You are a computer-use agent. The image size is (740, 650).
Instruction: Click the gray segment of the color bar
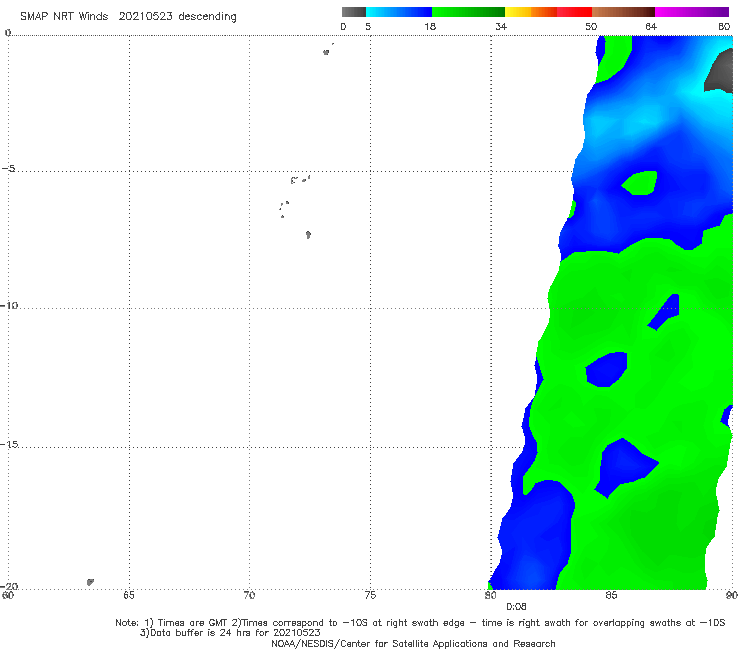(354, 12)
